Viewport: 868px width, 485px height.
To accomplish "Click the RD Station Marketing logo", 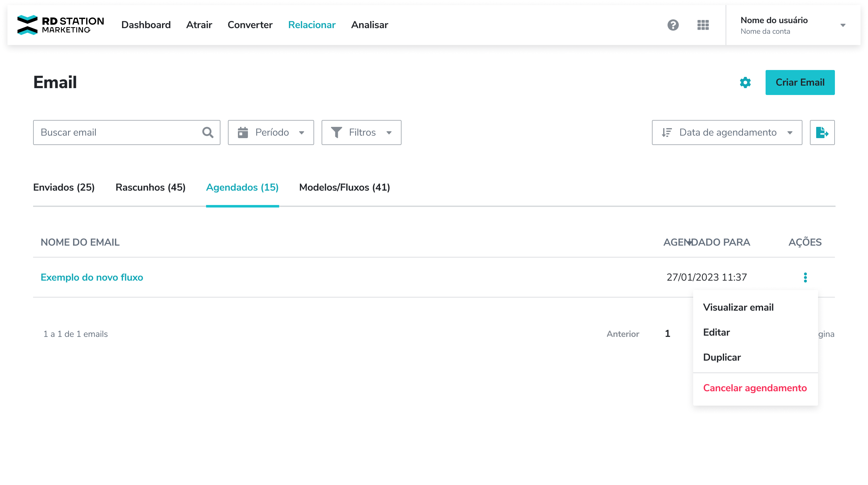I will 61,25.
